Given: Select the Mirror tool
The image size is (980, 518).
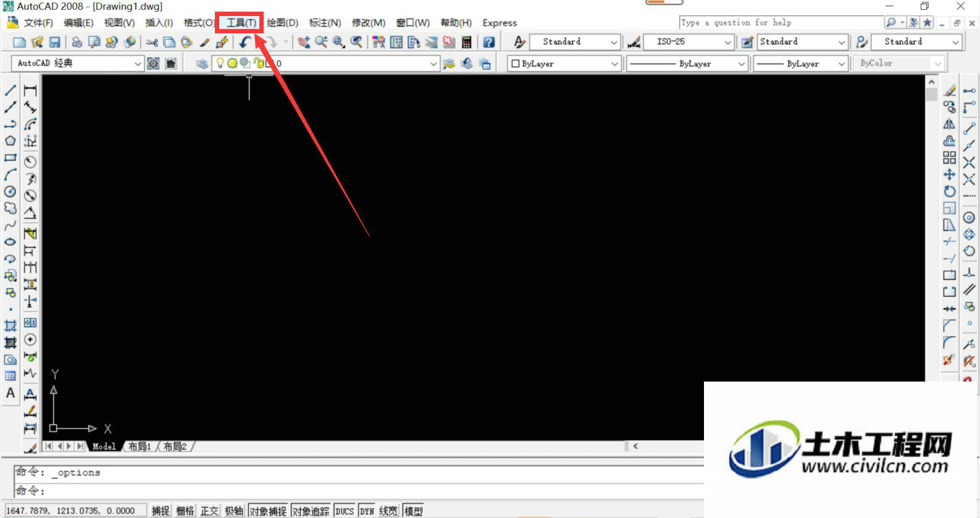Looking at the screenshot, I should 950,124.
